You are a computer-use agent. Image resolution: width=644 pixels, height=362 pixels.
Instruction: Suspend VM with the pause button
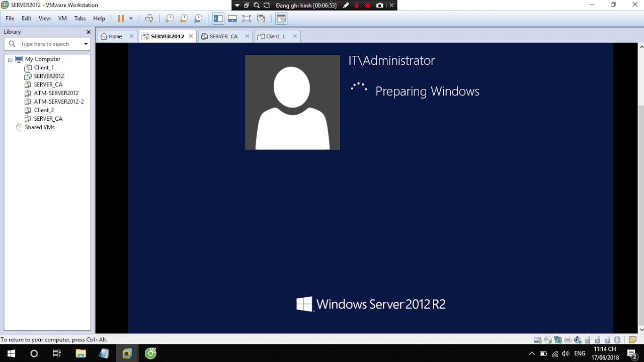tap(121, 19)
